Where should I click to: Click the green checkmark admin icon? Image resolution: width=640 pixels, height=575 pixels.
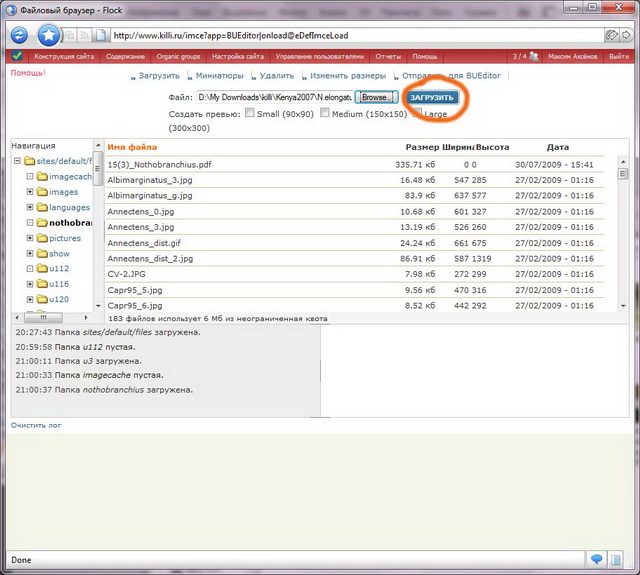click(x=17, y=56)
